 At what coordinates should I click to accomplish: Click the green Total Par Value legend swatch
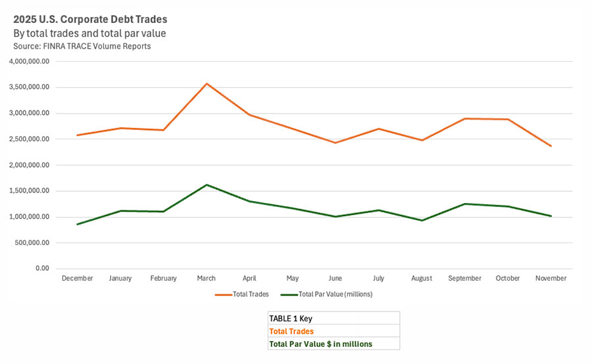[289, 294]
